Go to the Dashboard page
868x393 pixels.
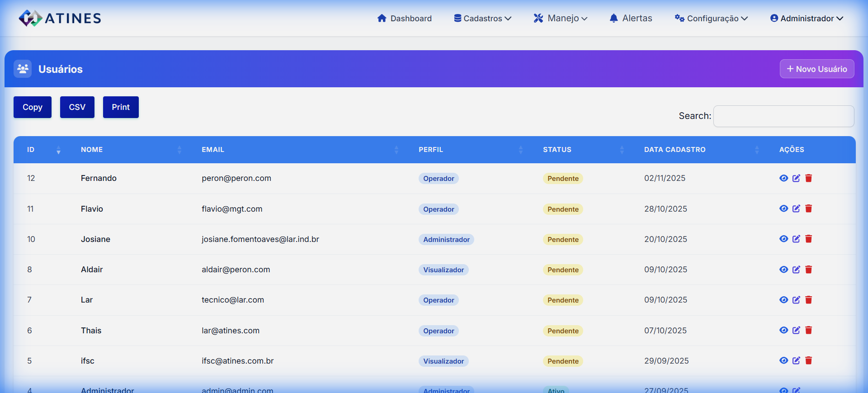tap(405, 18)
